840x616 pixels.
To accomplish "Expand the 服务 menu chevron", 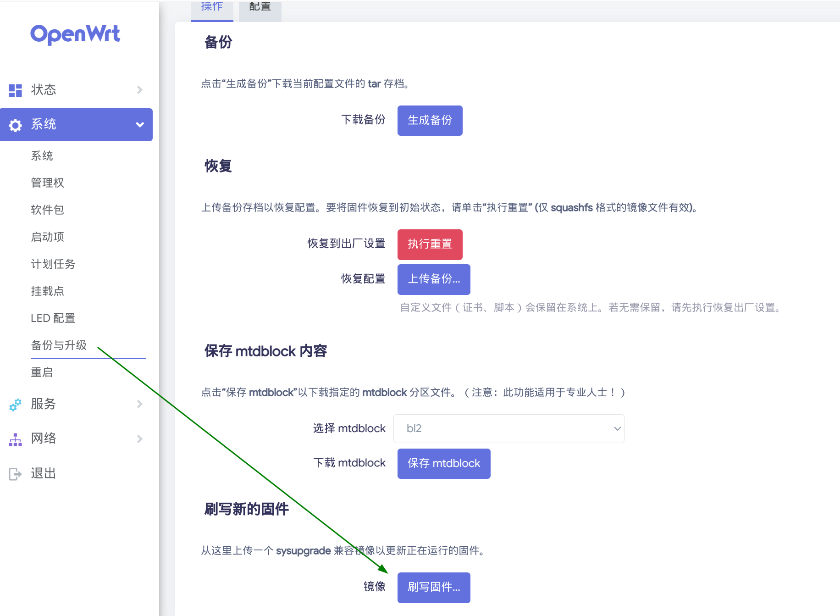I will pos(140,404).
